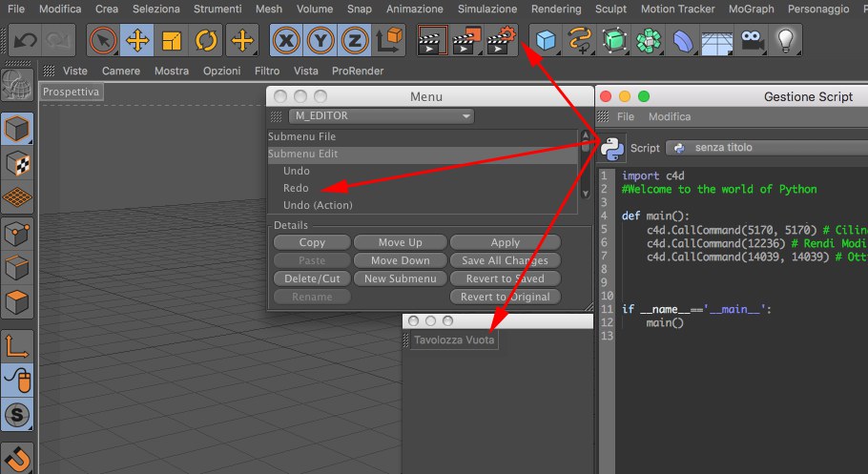Screen dimensions: 868x474
Task: Add a Cube primitive object
Action: [546, 40]
